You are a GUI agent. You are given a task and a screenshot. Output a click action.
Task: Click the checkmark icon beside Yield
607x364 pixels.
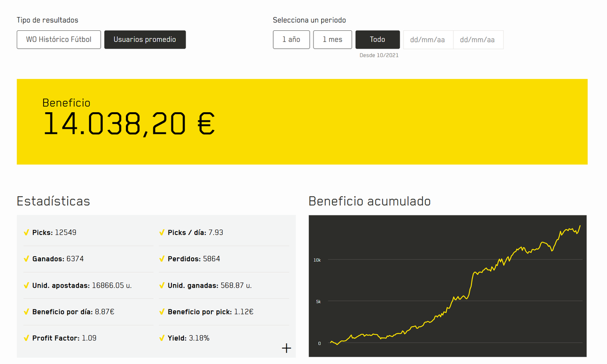pos(162,338)
